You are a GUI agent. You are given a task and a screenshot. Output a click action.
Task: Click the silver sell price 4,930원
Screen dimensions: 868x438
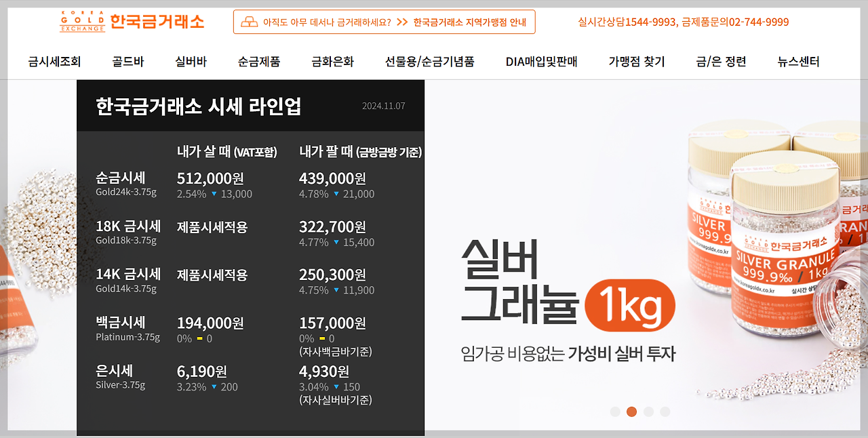[324, 371]
